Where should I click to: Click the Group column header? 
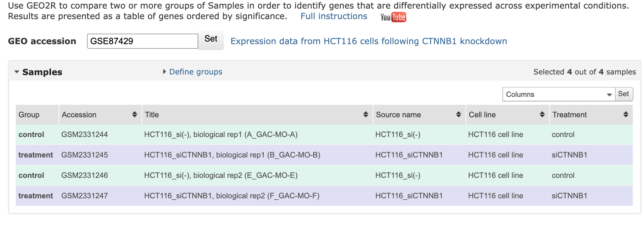pyautogui.click(x=29, y=115)
